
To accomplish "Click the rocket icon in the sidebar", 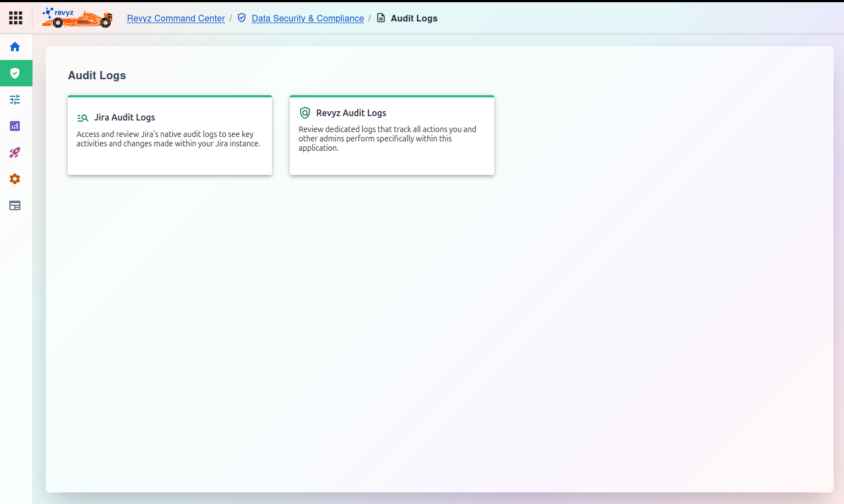I will click(x=15, y=152).
